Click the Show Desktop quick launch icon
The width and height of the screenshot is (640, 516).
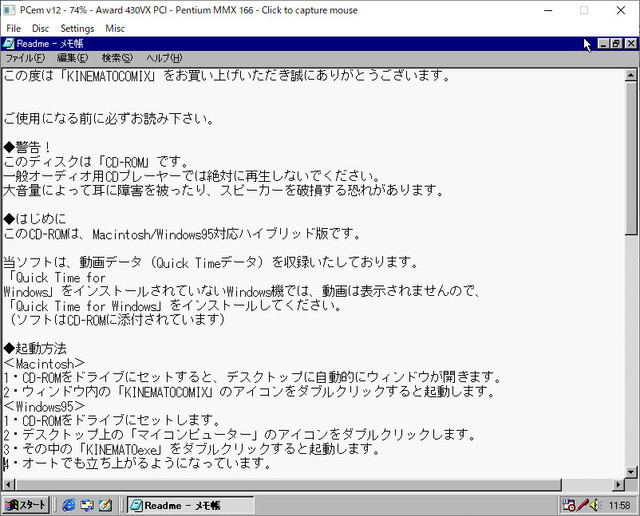coord(105,505)
